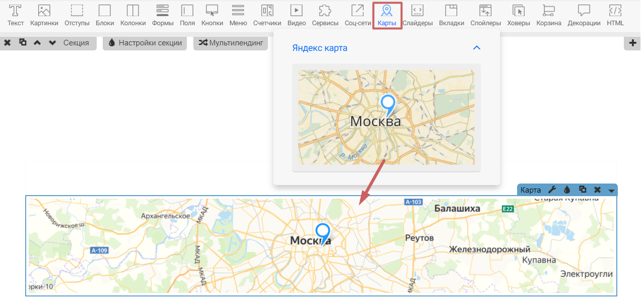Collapse the Яндекс карта chevron
This screenshot has width=644, height=300.
point(477,48)
